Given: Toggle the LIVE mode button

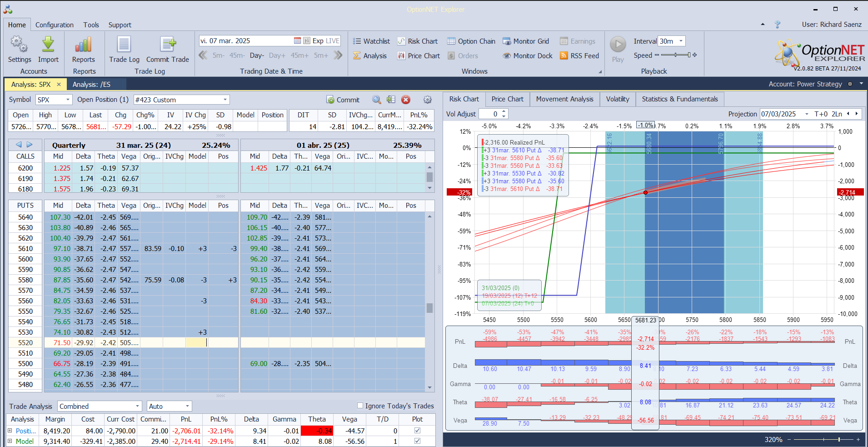Looking at the screenshot, I should point(333,41).
